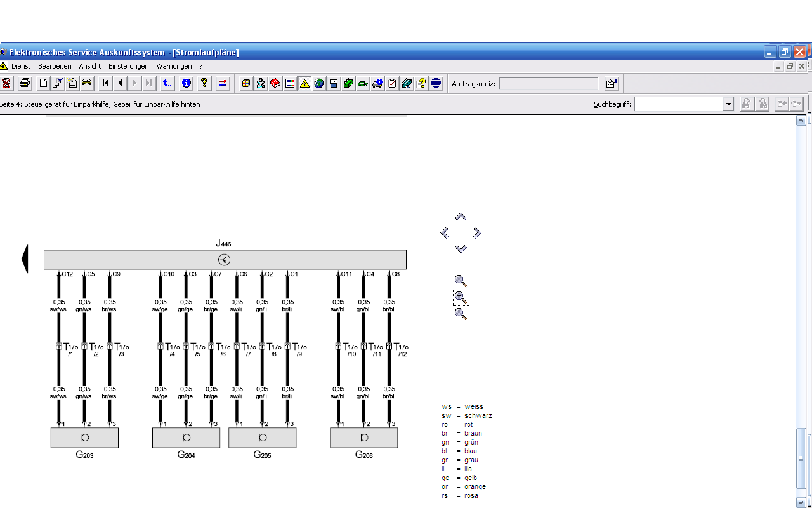Screen dimensions: 812x508
Task: Toggle the yellow warning triangle toolbar button
Action: pos(304,83)
